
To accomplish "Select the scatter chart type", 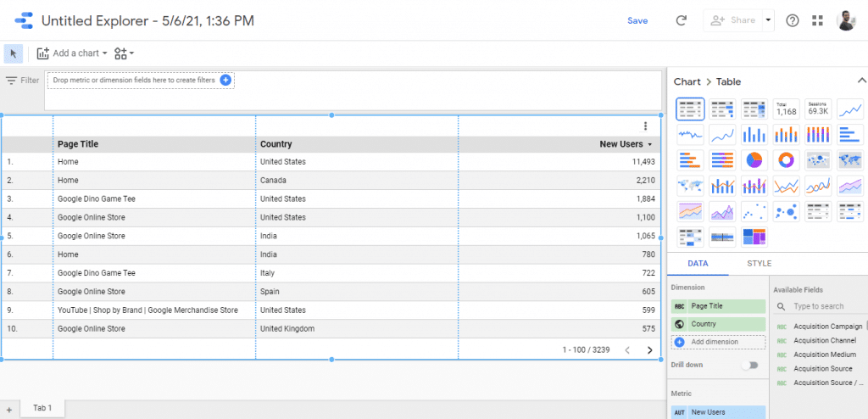I will click(754, 211).
